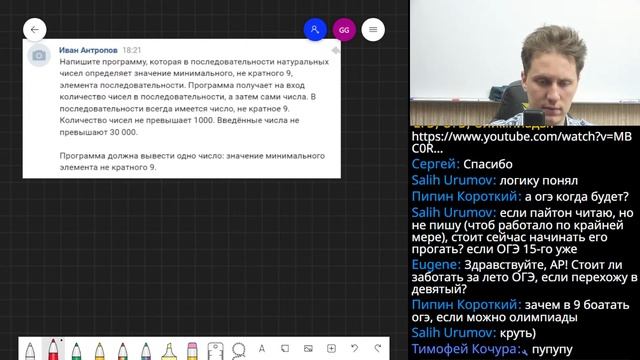The width and height of the screenshot is (640, 360).
Task: Select the text tool A
Action: pyautogui.click(x=262, y=349)
